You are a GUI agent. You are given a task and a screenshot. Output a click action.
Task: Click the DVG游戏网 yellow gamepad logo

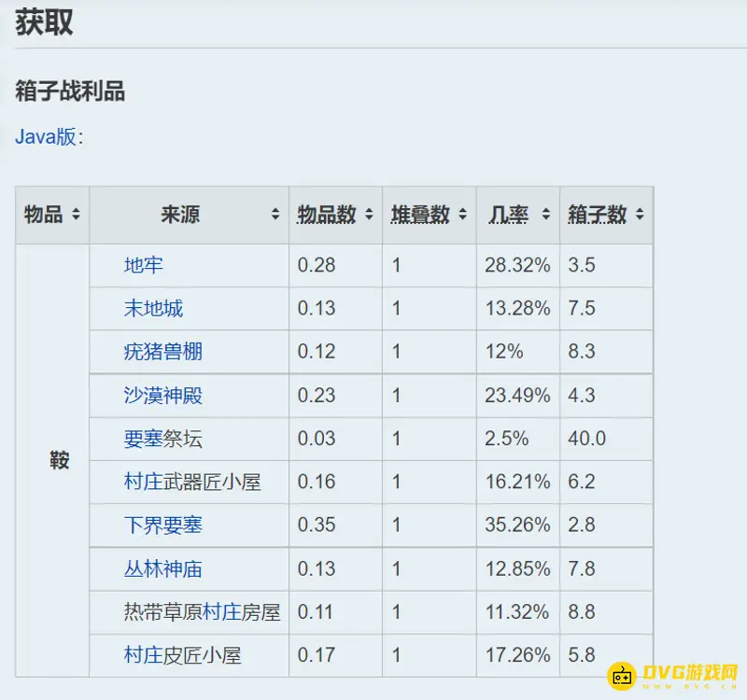point(623,674)
